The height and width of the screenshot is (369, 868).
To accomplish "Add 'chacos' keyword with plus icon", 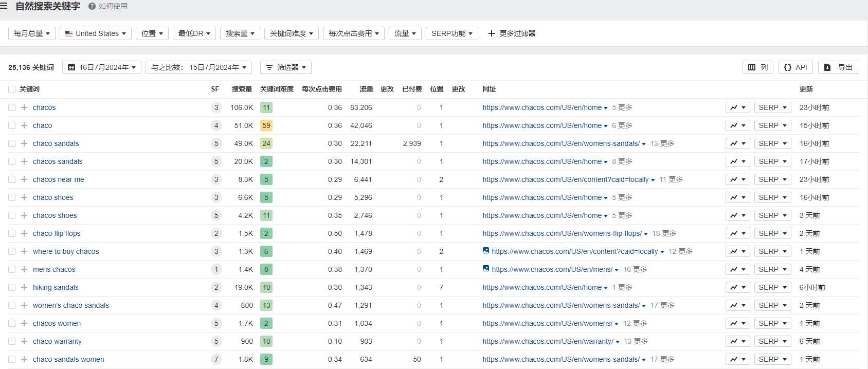I will click(x=24, y=107).
